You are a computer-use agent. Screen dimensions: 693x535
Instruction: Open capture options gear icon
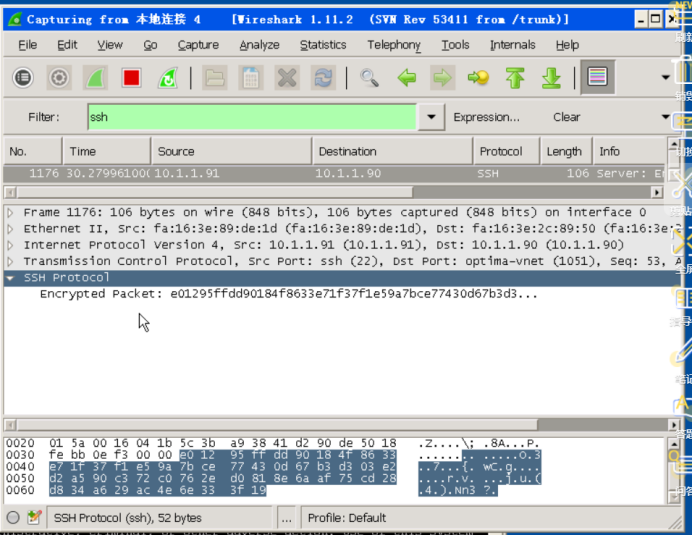click(x=59, y=78)
